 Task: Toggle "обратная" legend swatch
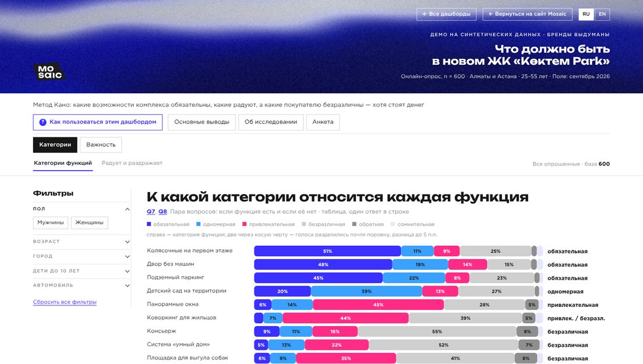click(x=354, y=224)
